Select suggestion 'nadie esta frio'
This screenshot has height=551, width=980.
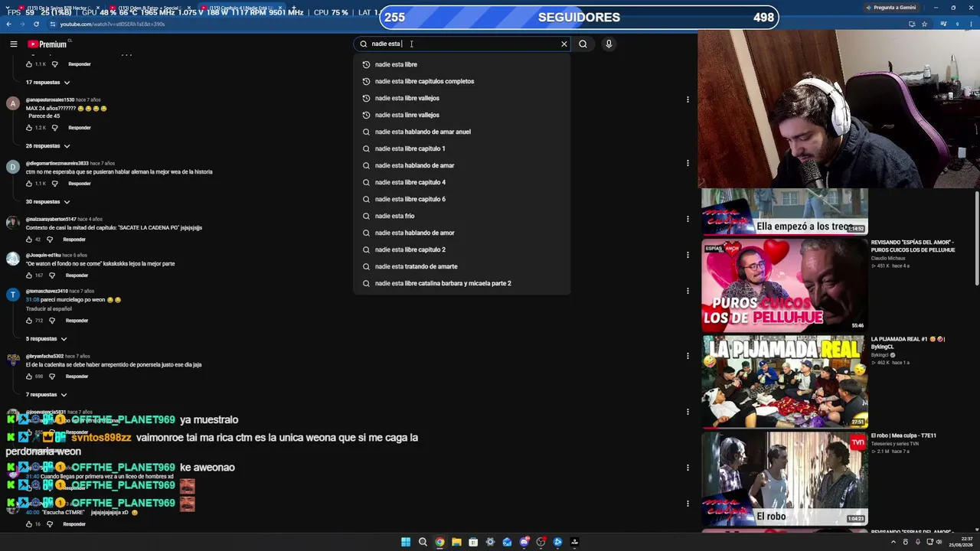(462, 216)
